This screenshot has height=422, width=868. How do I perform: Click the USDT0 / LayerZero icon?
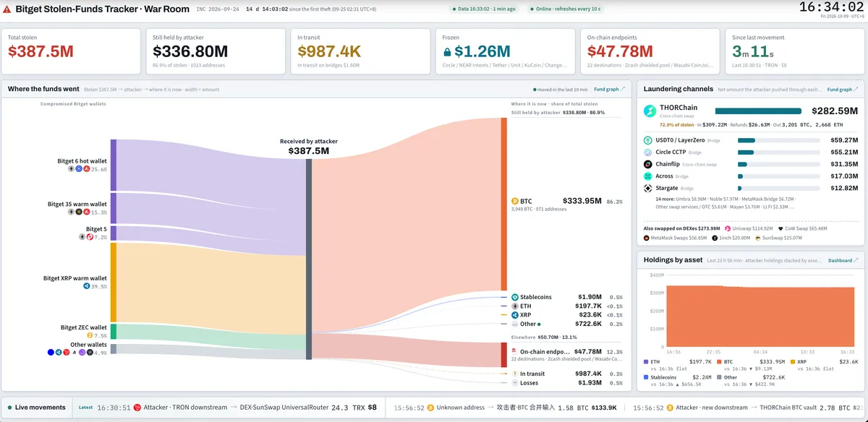click(648, 140)
